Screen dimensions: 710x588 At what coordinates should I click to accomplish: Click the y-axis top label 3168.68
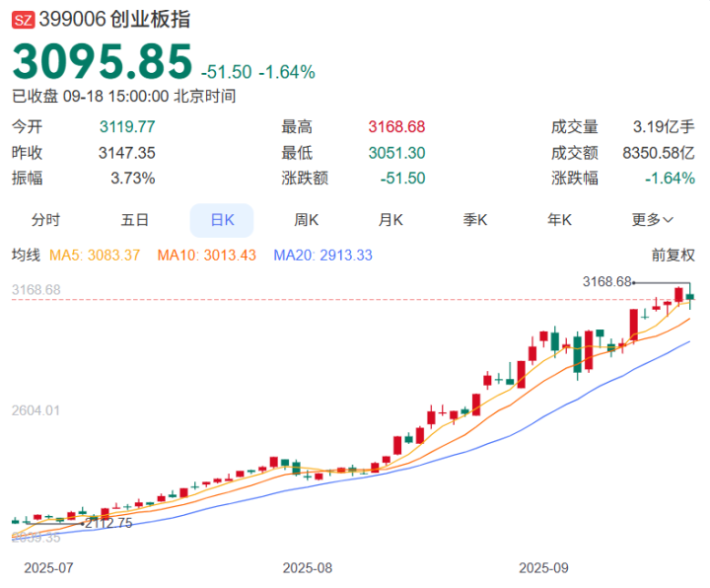pyautogui.click(x=35, y=290)
